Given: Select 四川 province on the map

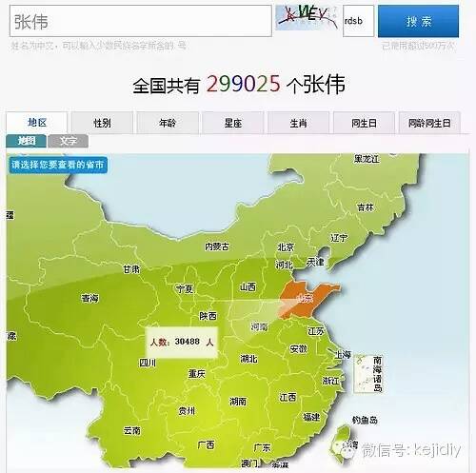Looking at the screenshot, I should click(148, 363).
